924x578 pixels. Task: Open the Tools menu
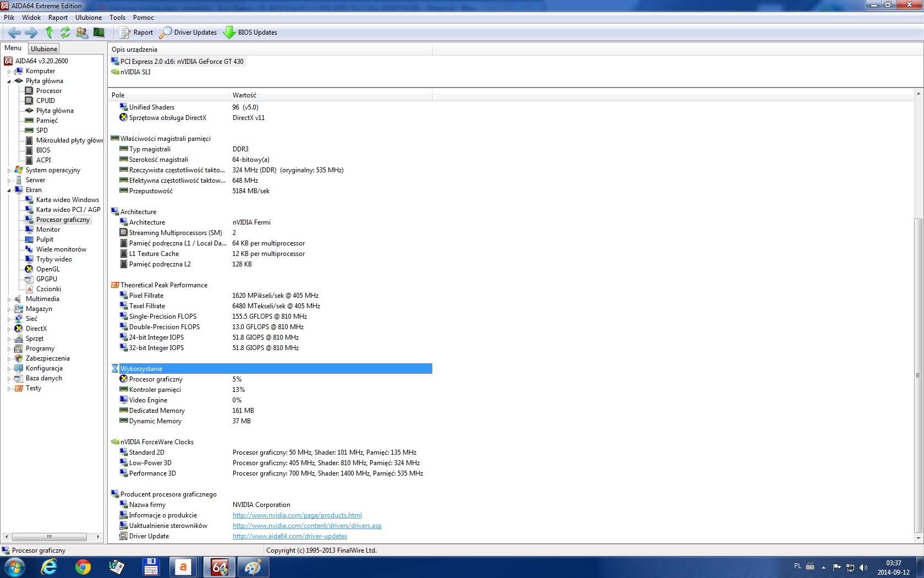point(118,18)
